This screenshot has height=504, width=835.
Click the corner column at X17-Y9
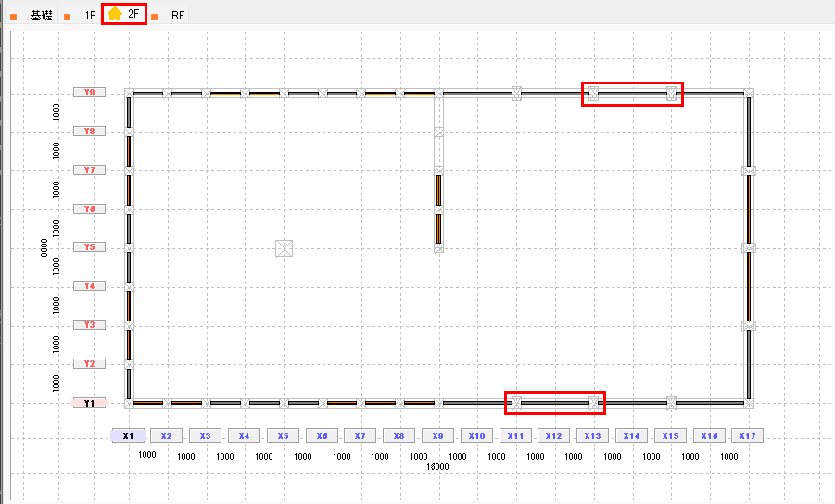coord(749,93)
